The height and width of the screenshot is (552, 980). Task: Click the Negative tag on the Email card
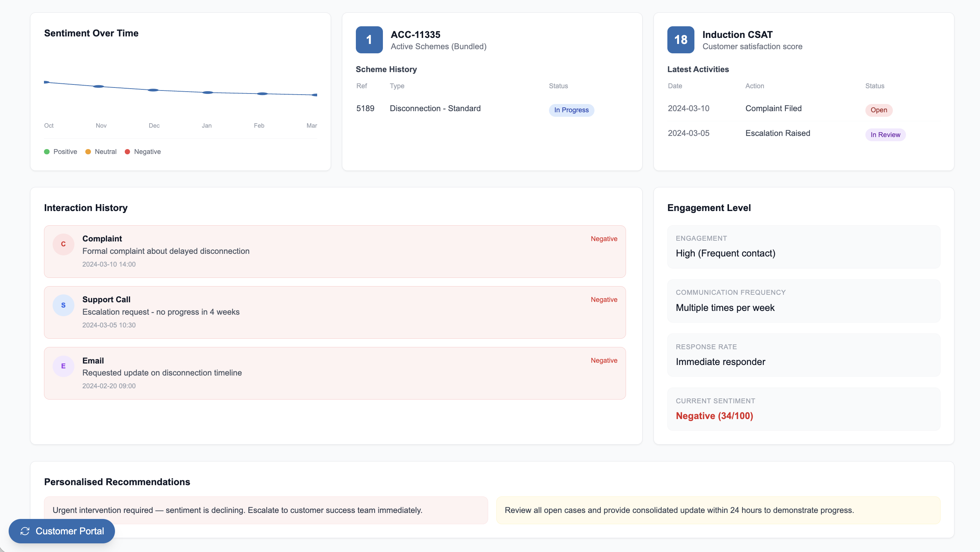tap(604, 360)
